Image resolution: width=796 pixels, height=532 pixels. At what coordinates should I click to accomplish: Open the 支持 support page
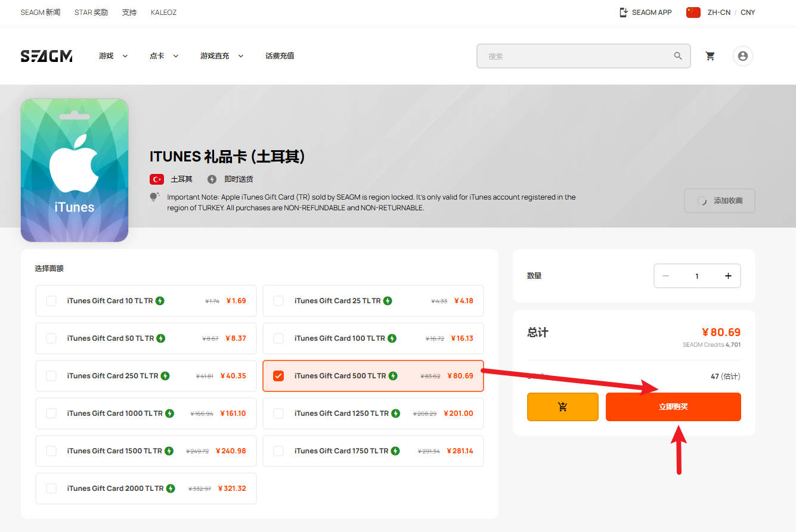coord(129,13)
